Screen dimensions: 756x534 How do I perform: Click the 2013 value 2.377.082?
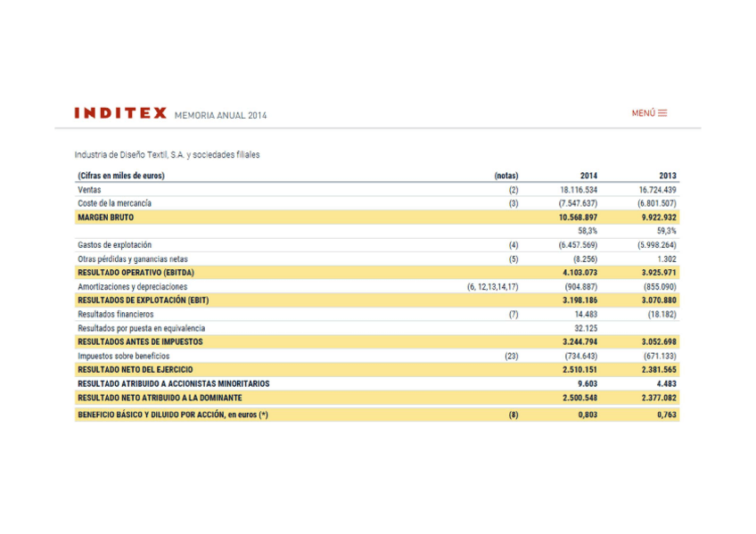(658, 398)
